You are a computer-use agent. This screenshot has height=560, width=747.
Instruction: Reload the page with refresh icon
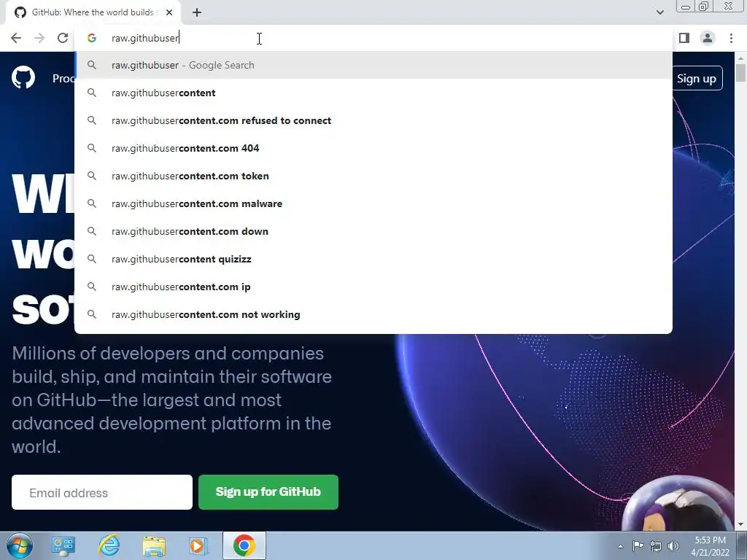pyautogui.click(x=63, y=38)
